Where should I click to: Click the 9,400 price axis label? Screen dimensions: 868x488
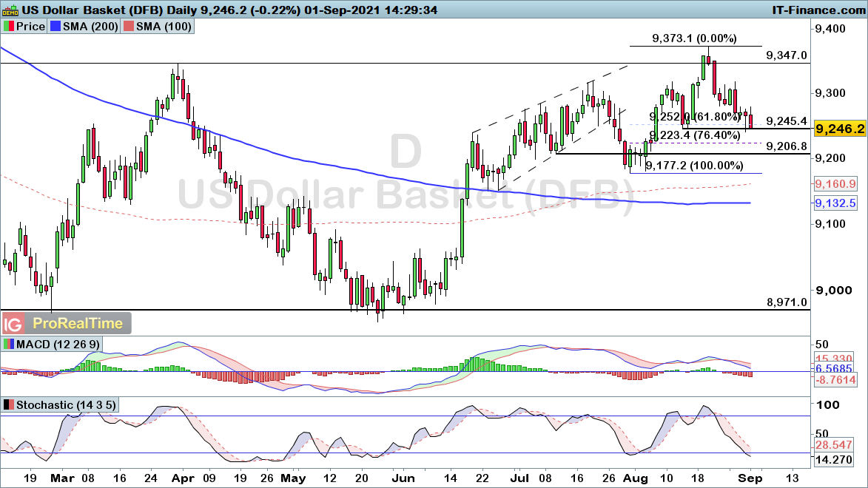pyautogui.click(x=831, y=28)
